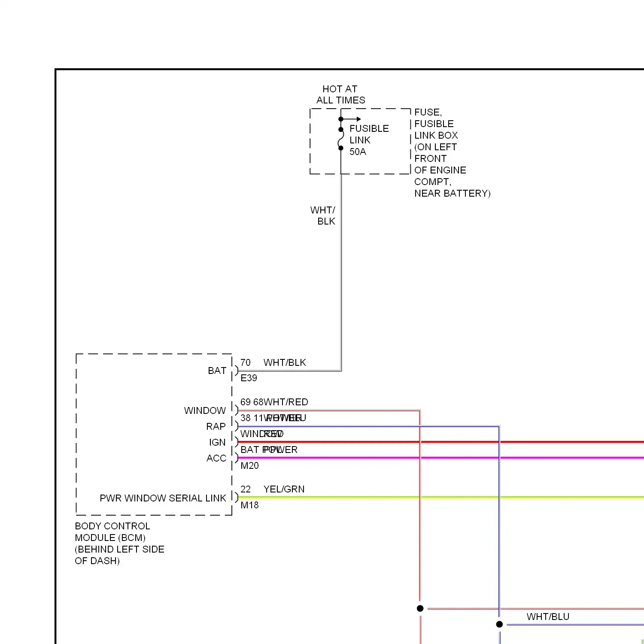This screenshot has width=644, height=644.
Task: Select the BAT terminal label
Action: tap(217, 371)
